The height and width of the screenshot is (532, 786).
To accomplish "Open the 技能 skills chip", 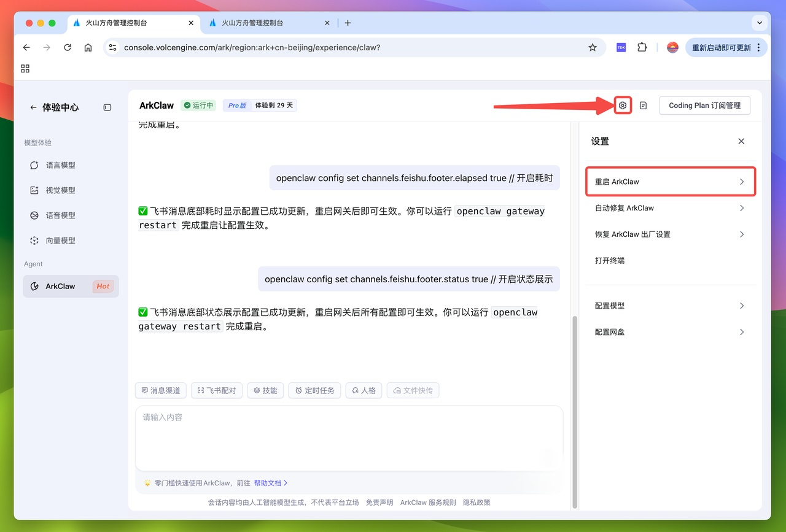I will click(x=265, y=390).
